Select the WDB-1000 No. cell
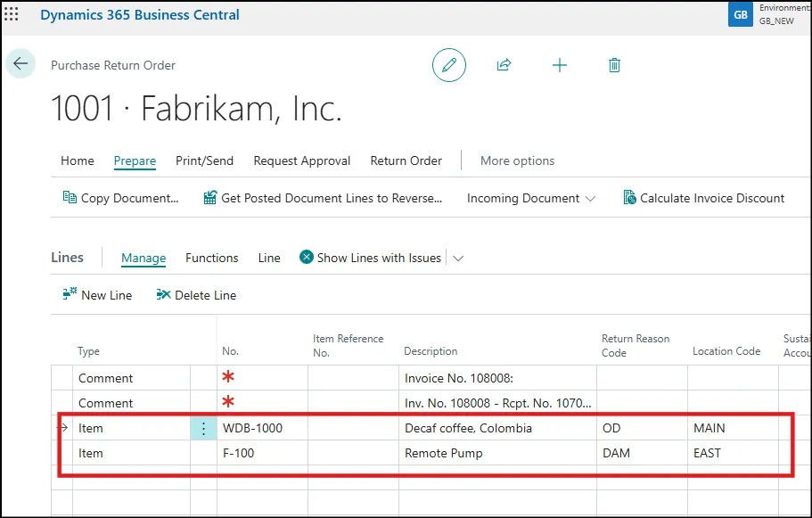 [262, 428]
